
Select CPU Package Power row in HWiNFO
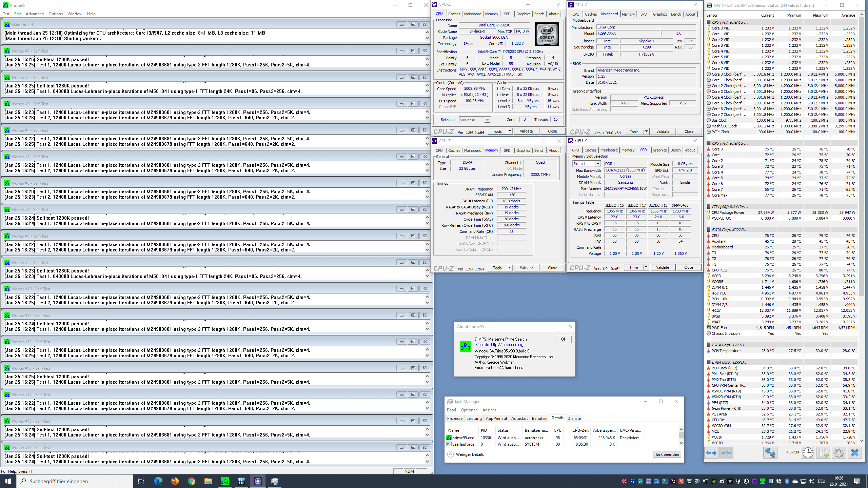click(782, 212)
